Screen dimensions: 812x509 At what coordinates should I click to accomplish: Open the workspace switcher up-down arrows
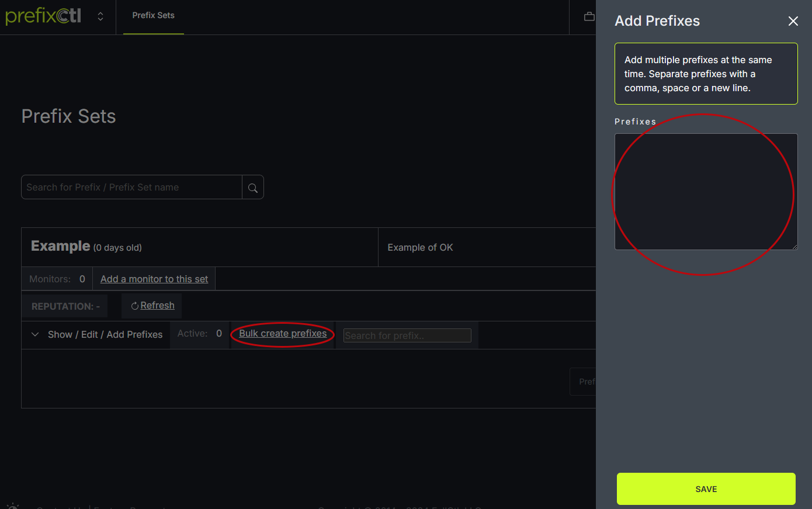(x=100, y=16)
